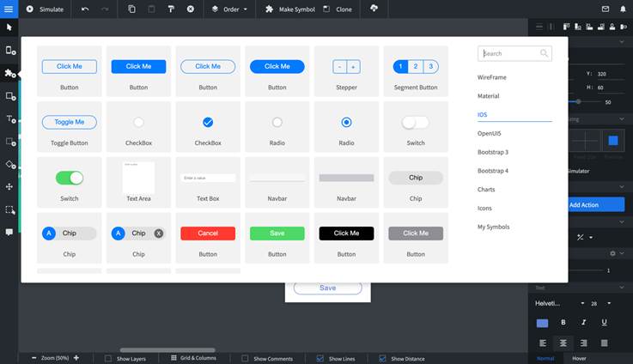Open the comments tool in left sidebar

coord(9,232)
